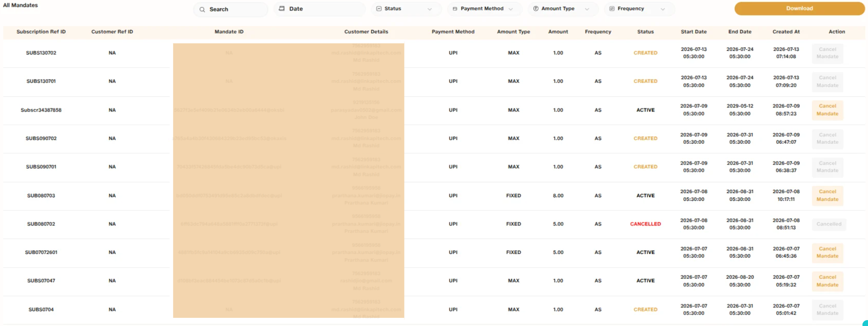The height and width of the screenshot is (326, 868).
Task: Click the search magnifier icon
Action: (202, 10)
